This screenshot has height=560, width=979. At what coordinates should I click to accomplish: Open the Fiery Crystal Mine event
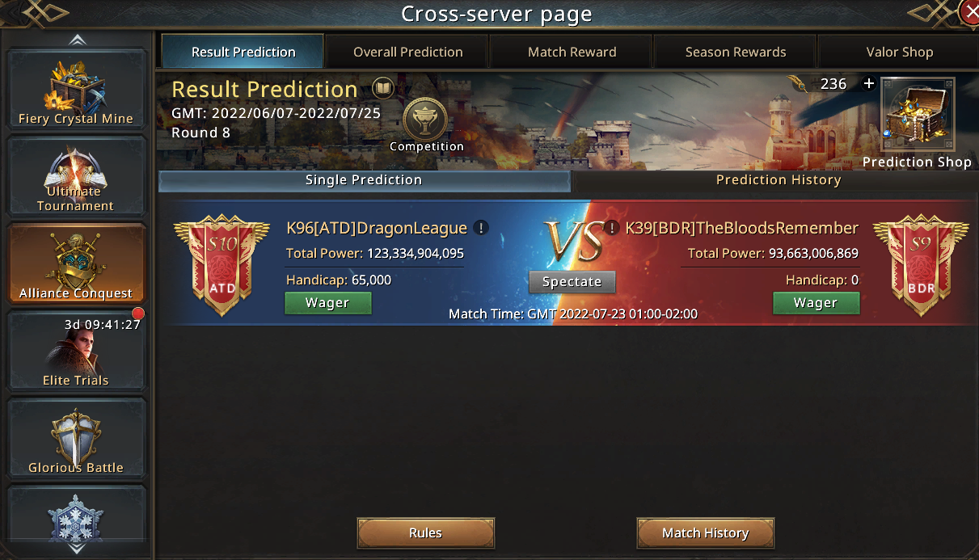click(76, 89)
